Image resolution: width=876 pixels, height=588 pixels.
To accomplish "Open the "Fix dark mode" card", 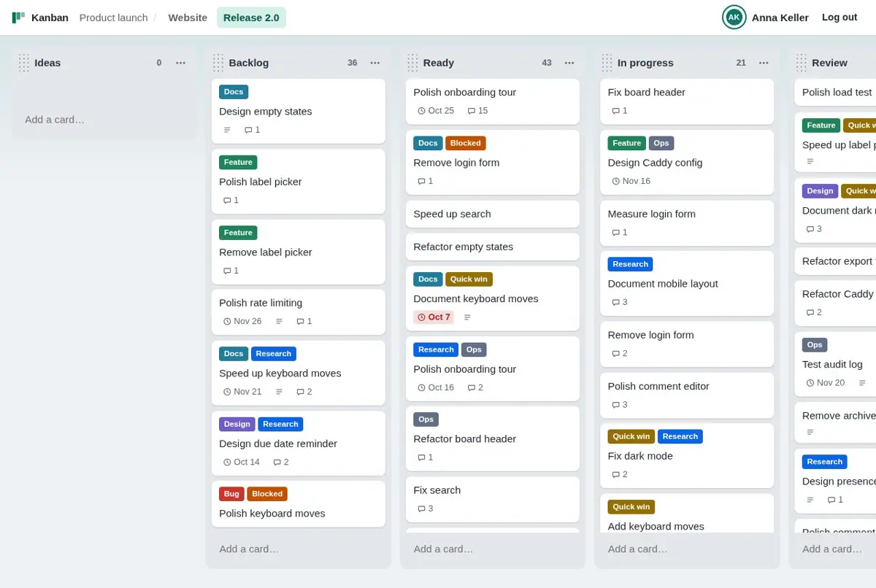I will click(687, 456).
